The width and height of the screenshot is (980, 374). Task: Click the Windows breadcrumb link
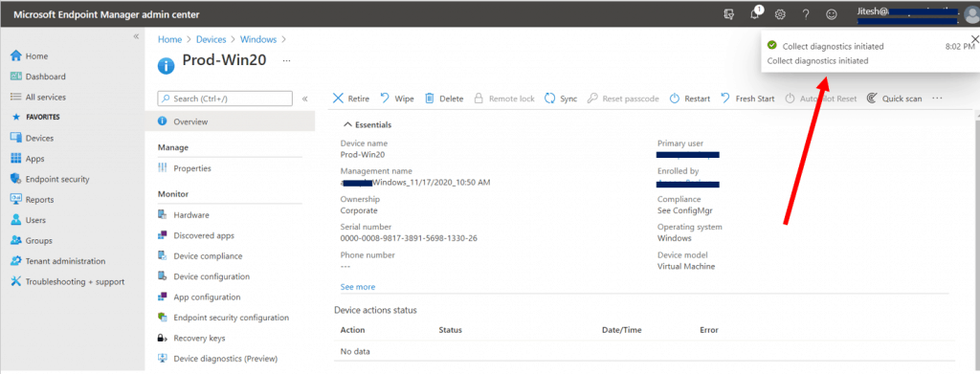[x=258, y=39]
